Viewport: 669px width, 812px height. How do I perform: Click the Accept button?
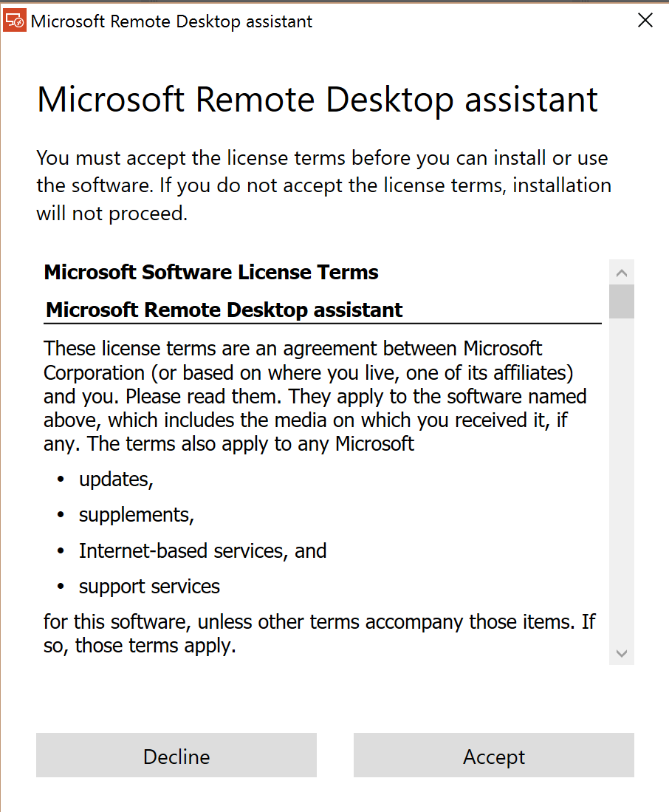pos(493,756)
